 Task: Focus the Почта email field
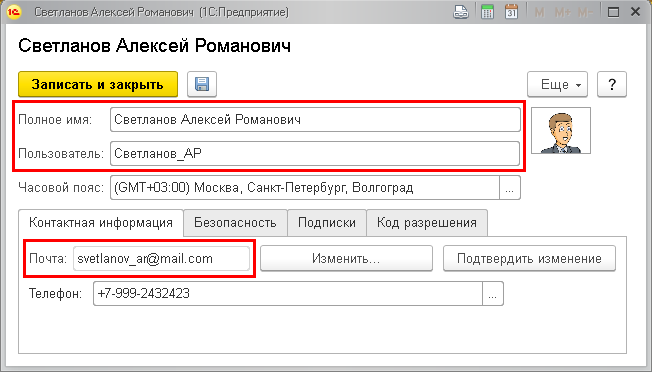tap(161, 259)
